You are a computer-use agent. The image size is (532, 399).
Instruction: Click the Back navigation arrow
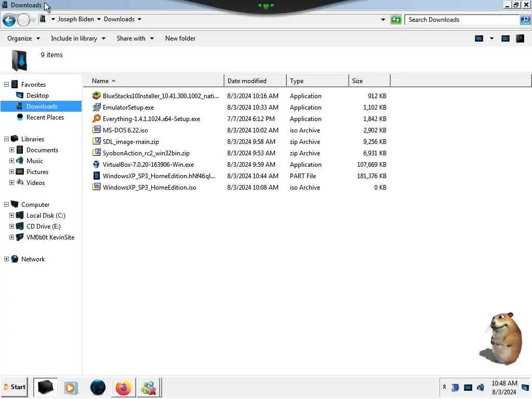9,20
